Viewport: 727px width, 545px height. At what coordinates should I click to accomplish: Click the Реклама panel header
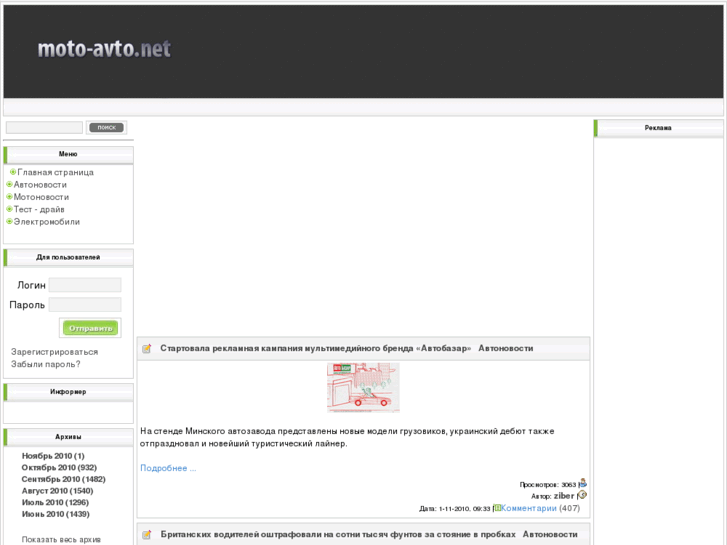pyautogui.click(x=658, y=128)
